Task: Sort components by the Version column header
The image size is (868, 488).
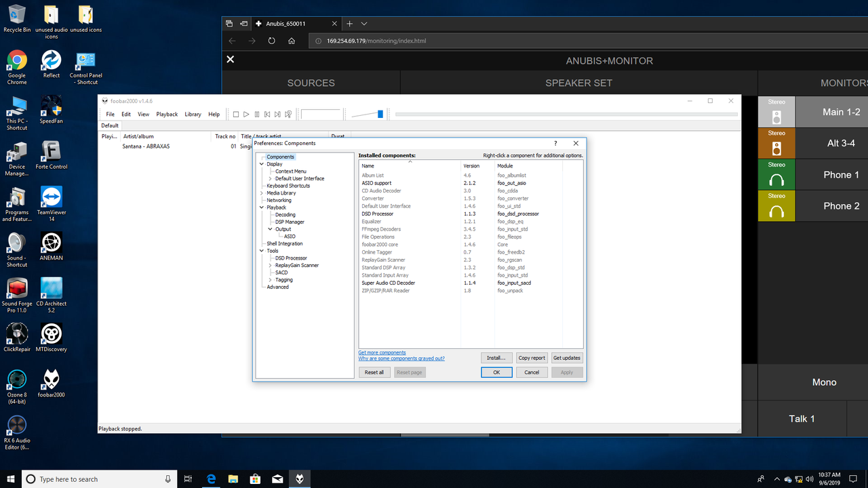Action: (477, 165)
